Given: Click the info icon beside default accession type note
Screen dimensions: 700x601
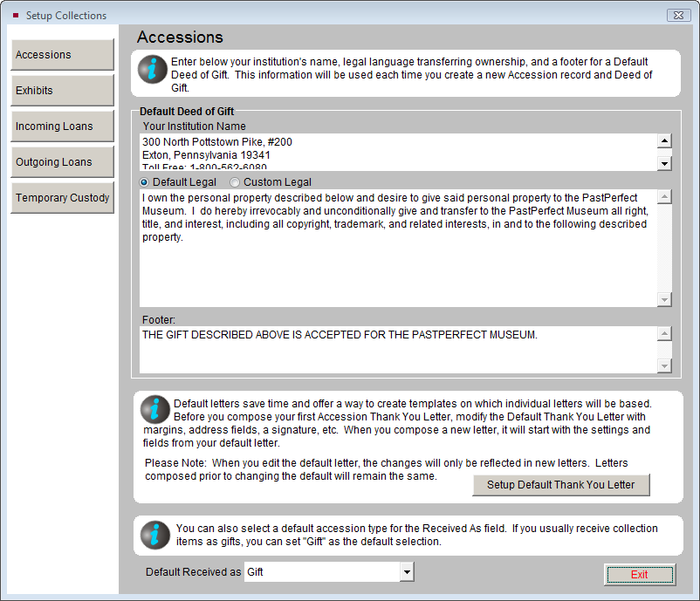Looking at the screenshot, I should pos(154,535).
